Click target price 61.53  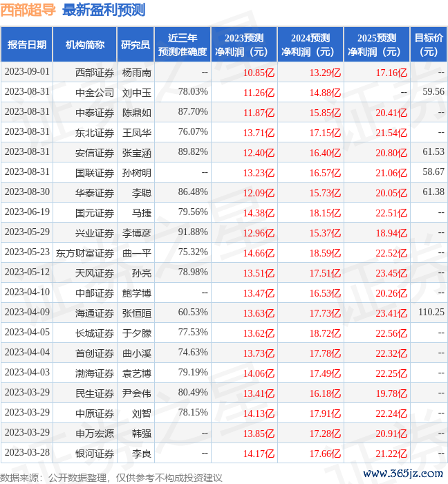click(x=433, y=151)
